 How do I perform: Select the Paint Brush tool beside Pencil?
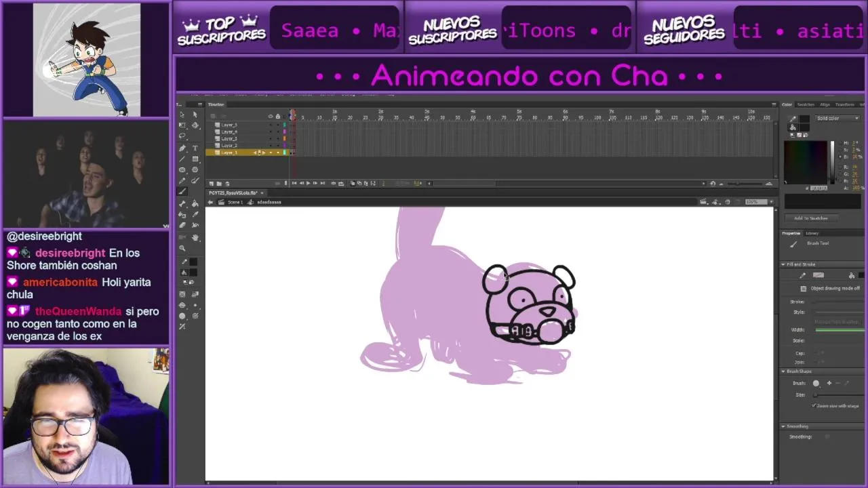[x=195, y=180]
